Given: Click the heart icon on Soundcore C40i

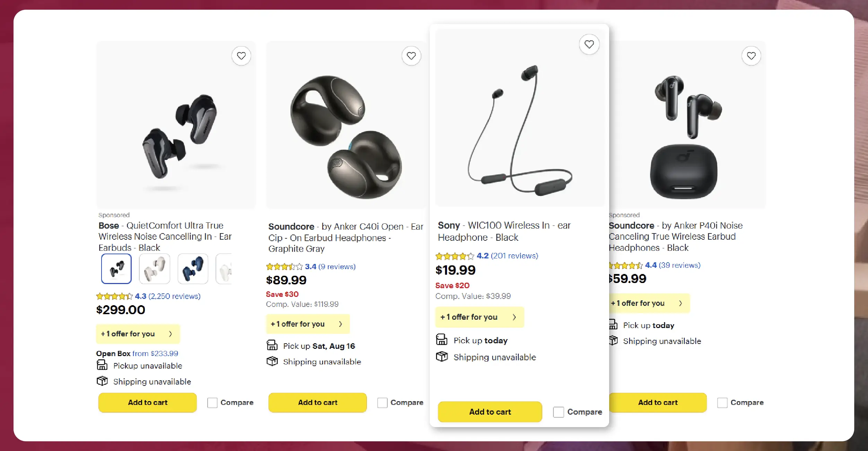Looking at the screenshot, I should point(411,56).
